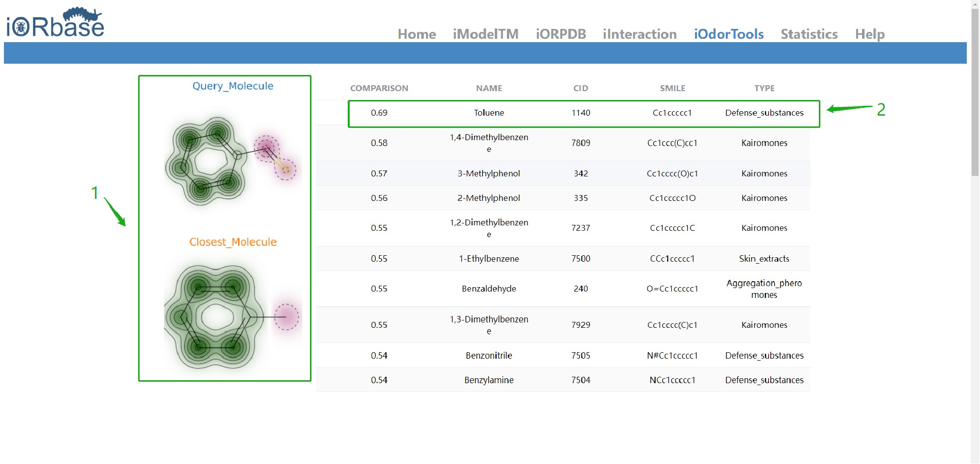Click SMILE Cc1cccc(O)c1
The height and width of the screenshot is (464, 980).
672,173
